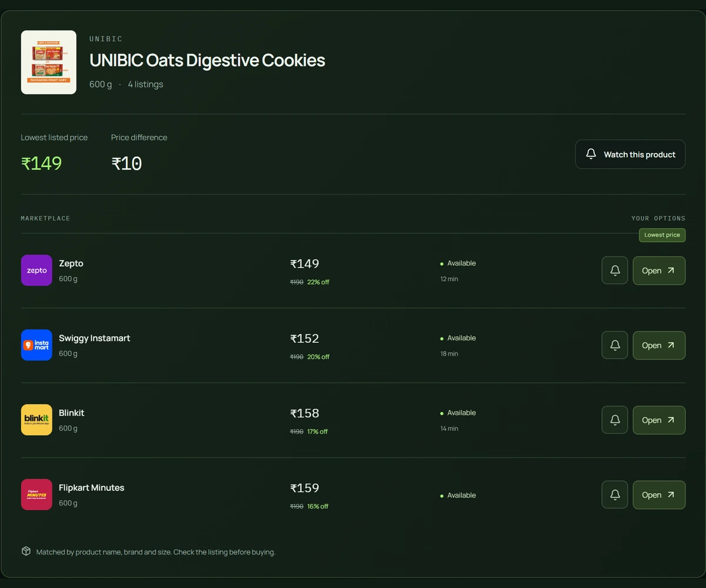Click the 4 listings count text
This screenshot has width=706, height=588.
pyautogui.click(x=145, y=84)
